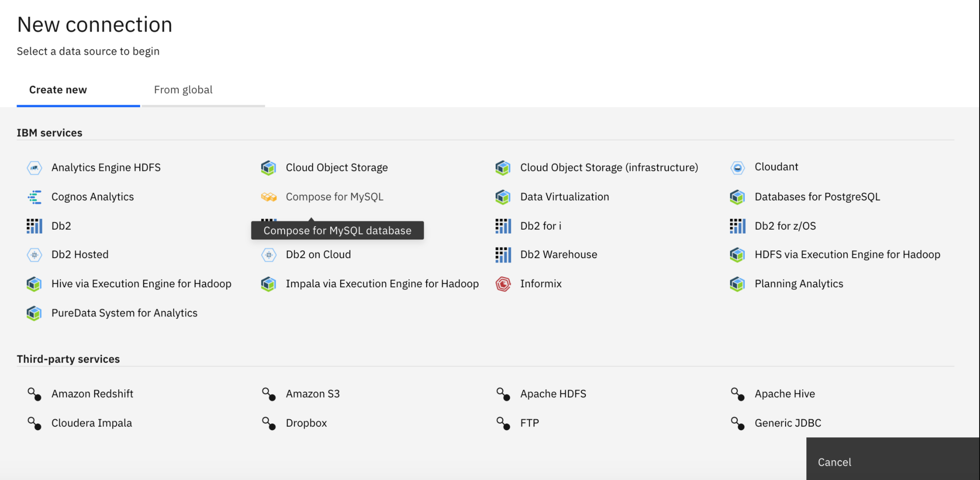
Task: Click the Cloudant icon
Action: 737,168
